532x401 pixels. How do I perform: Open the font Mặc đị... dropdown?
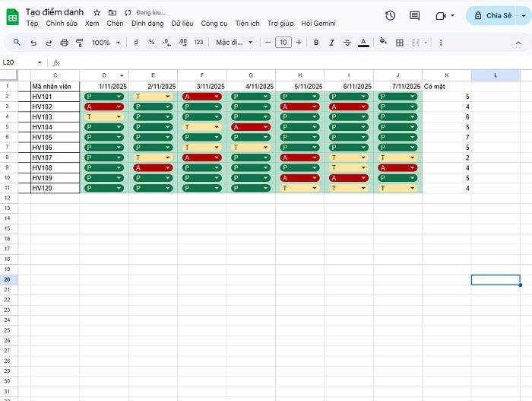click(x=234, y=43)
